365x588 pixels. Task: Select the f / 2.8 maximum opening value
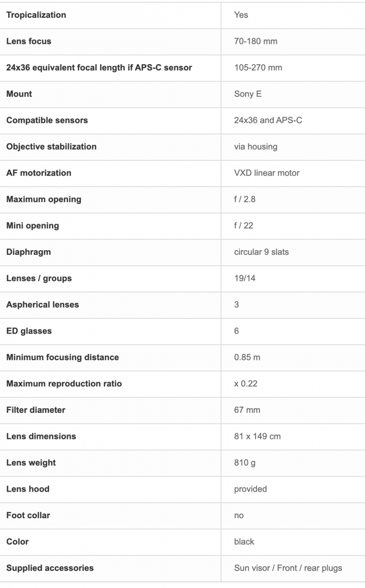(245, 199)
